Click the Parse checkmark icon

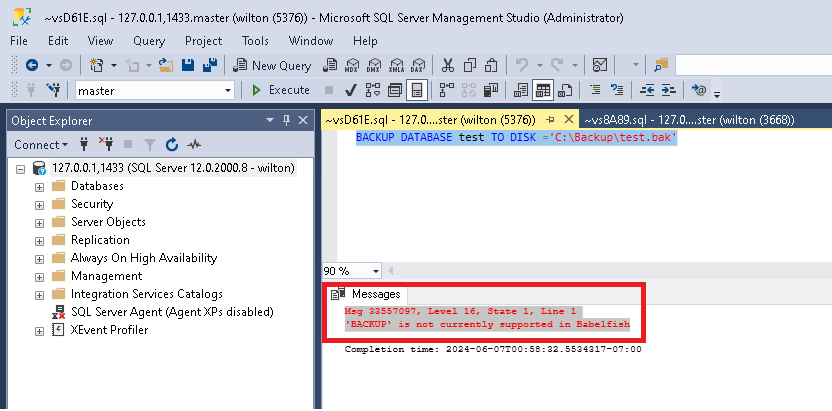coord(350,90)
